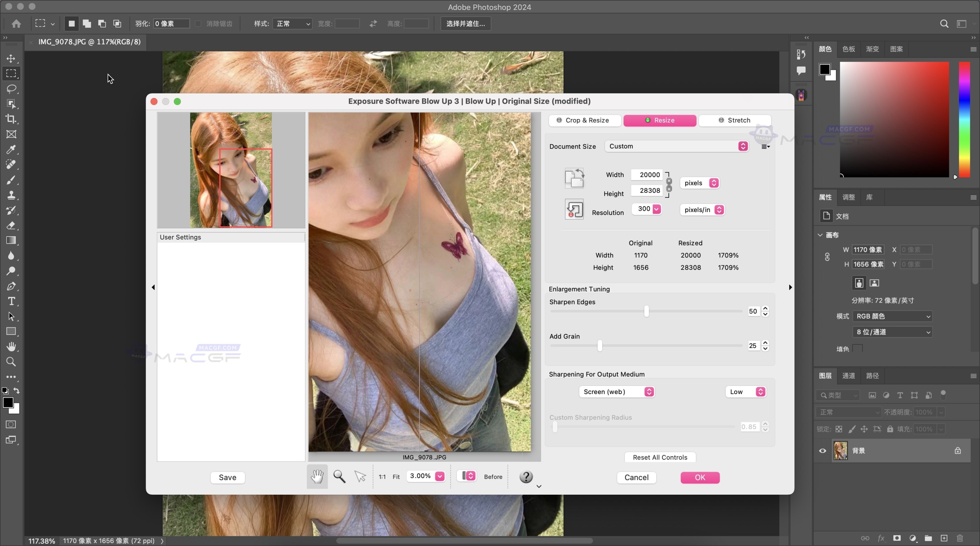Click the rotate document orientation icon
Screen dimensions: 980x546
pyautogui.click(x=574, y=178)
